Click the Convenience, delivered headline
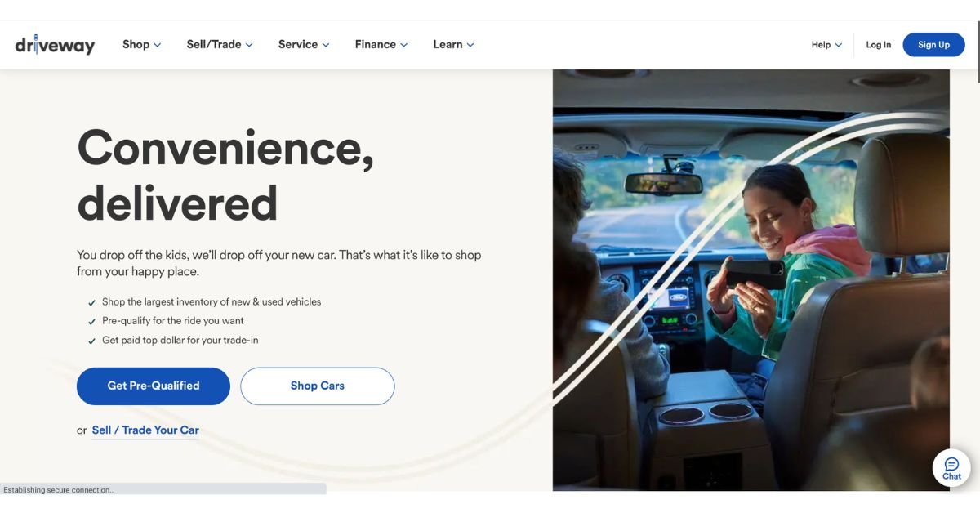 [x=225, y=175]
